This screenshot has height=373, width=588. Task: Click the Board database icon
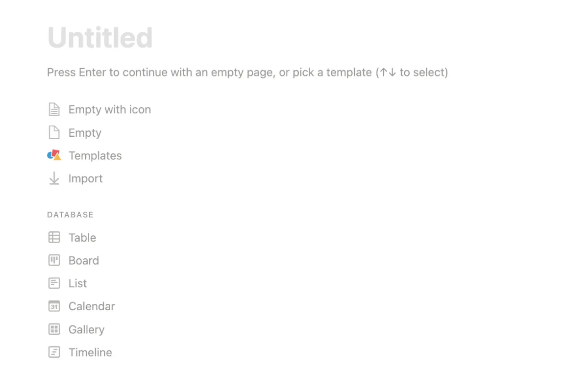tap(54, 260)
